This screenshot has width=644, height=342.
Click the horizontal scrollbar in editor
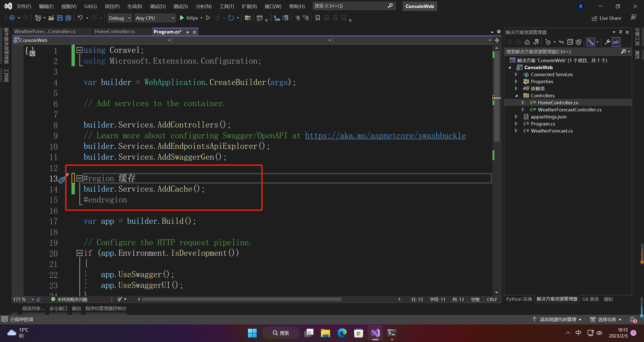242,299
